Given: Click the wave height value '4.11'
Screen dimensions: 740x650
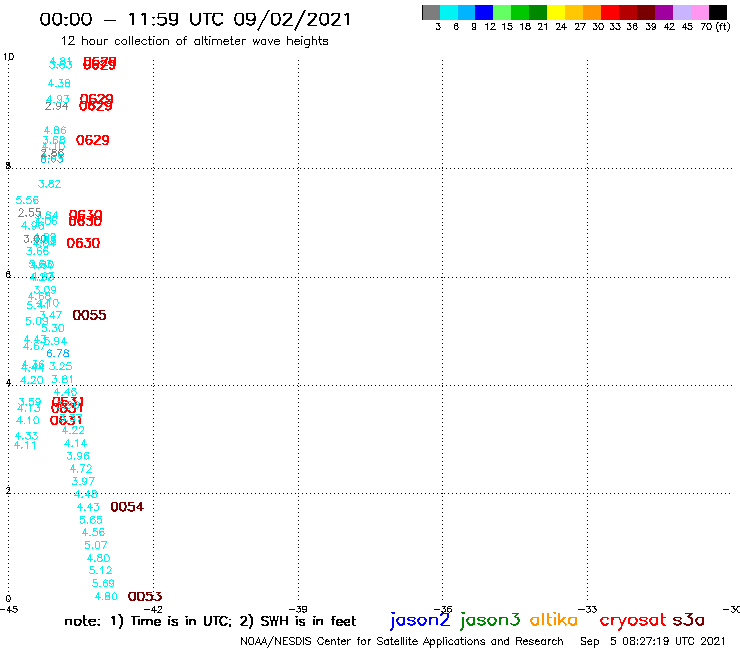Looking at the screenshot, I should 25,445.
